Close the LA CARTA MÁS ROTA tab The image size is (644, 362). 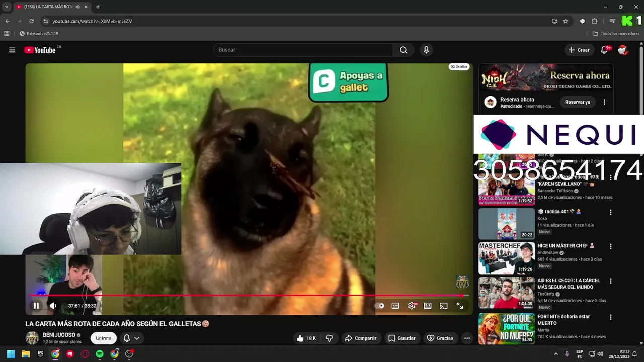pyautogui.click(x=86, y=7)
